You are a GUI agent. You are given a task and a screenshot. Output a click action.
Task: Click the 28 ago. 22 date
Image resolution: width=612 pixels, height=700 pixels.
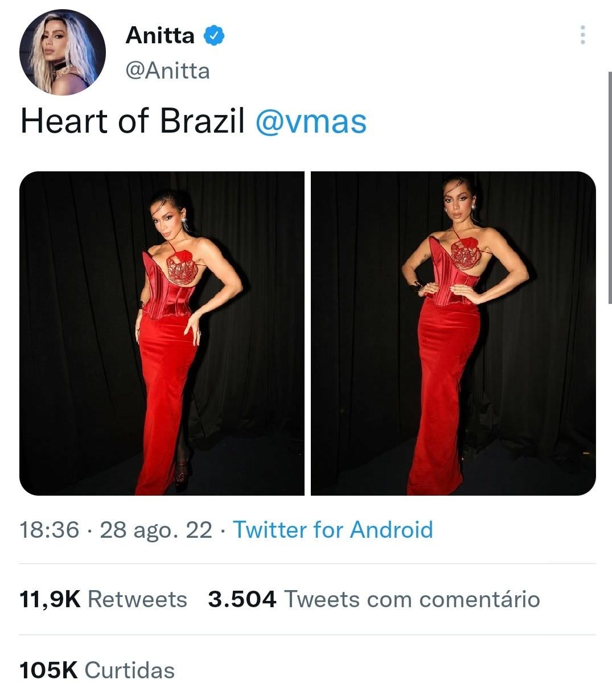click(x=156, y=530)
